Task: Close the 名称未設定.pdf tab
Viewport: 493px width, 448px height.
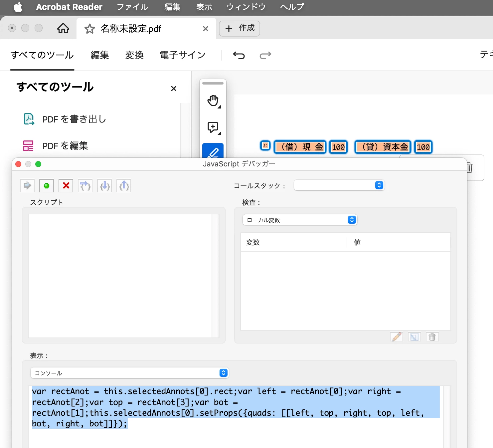Action: pyautogui.click(x=206, y=29)
